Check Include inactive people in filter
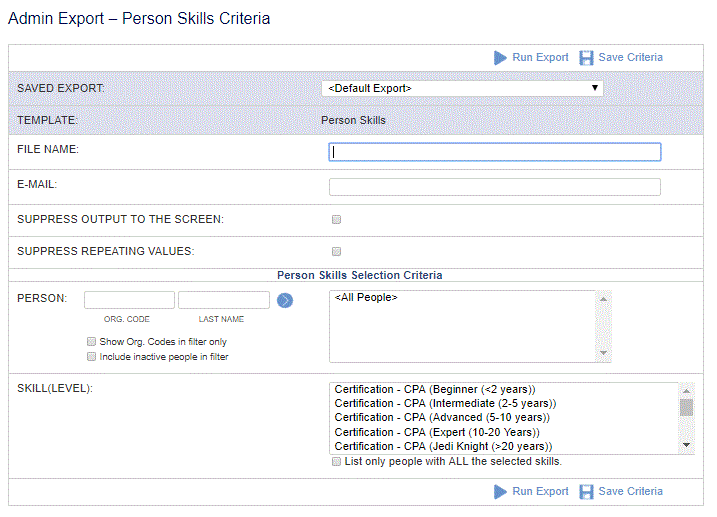This screenshot has height=517, width=717. pyautogui.click(x=91, y=357)
